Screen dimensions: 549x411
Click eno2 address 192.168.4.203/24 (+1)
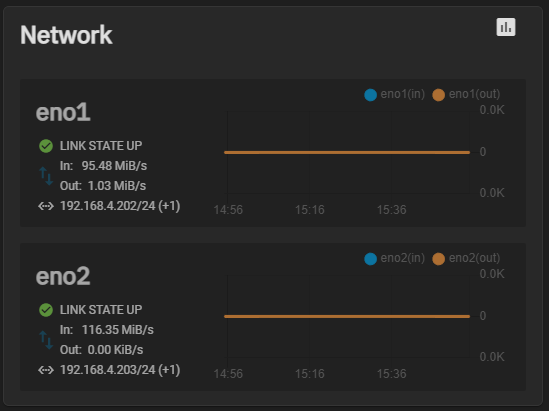[120, 370]
